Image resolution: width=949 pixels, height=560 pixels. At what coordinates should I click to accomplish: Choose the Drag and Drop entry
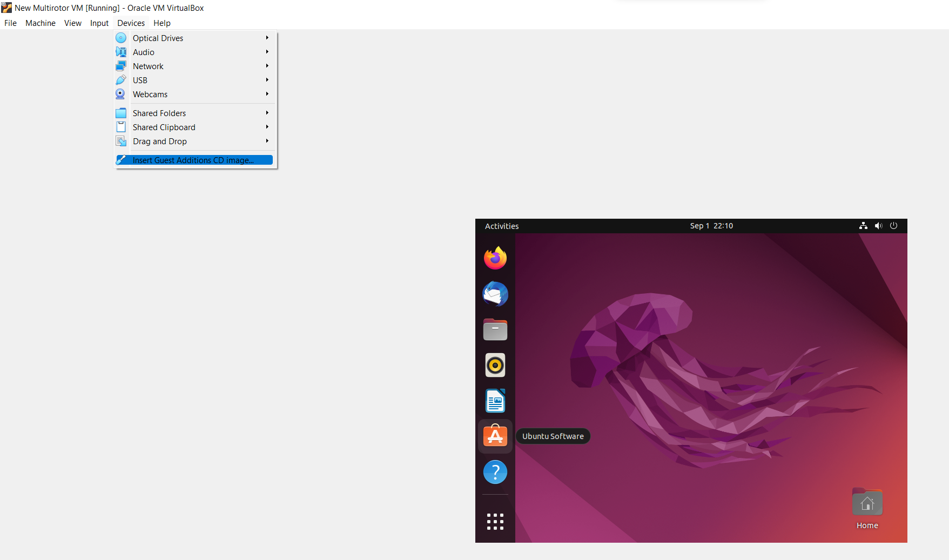coord(194,141)
